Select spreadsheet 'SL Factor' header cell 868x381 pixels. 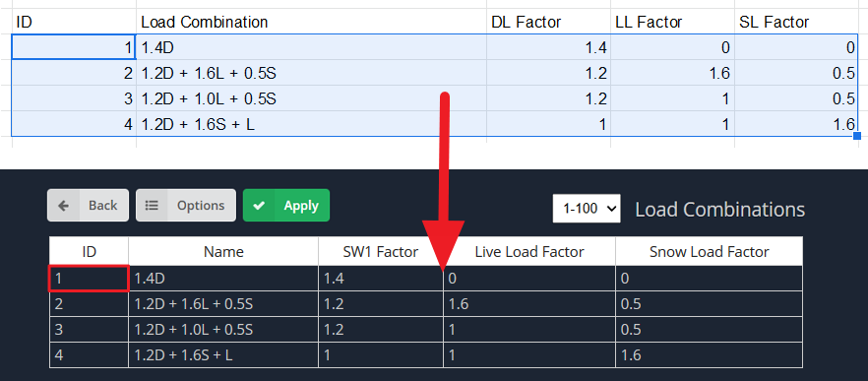(x=796, y=22)
